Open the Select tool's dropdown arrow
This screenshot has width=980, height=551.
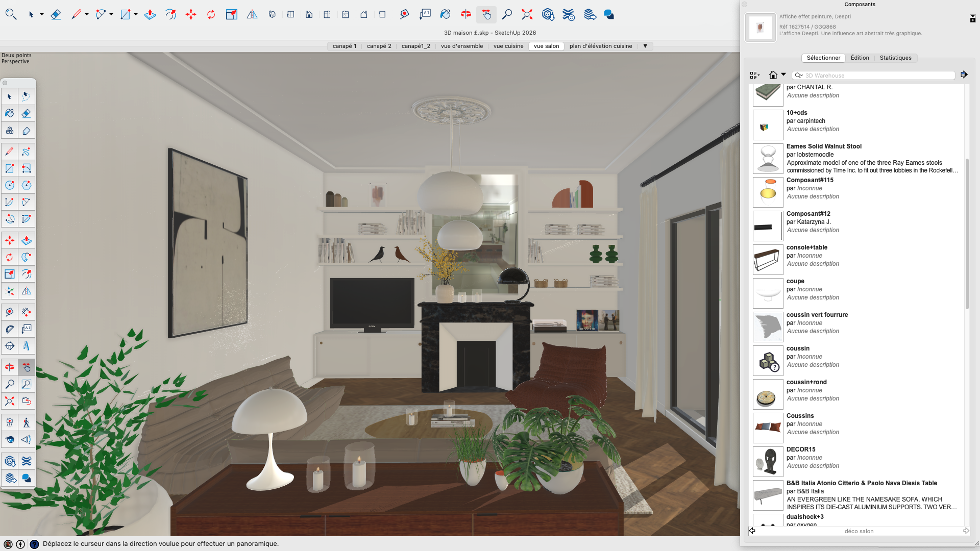pyautogui.click(x=41, y=14)
